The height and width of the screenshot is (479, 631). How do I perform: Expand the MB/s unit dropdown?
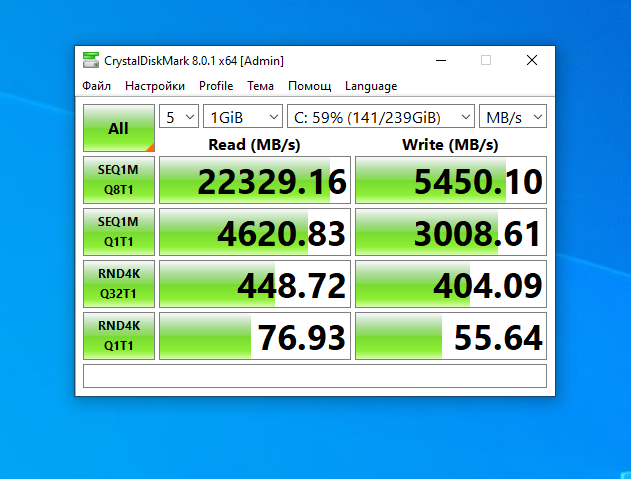(x=513, y=117)
